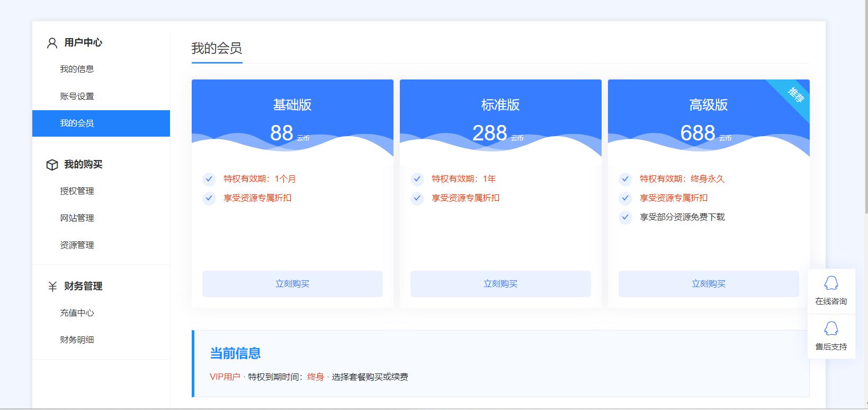Image resolution: width=868 pixels, height=410 pixels.
Task: Click the 我的购买 box icon
Action: (52, 165)
